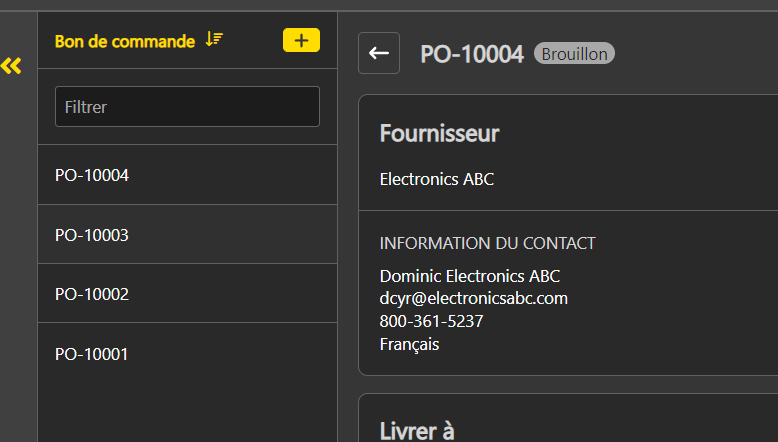The height and width of the screenshot is (442, 778).
Task: Go back using the left arrow button
Action: point(379,53)
